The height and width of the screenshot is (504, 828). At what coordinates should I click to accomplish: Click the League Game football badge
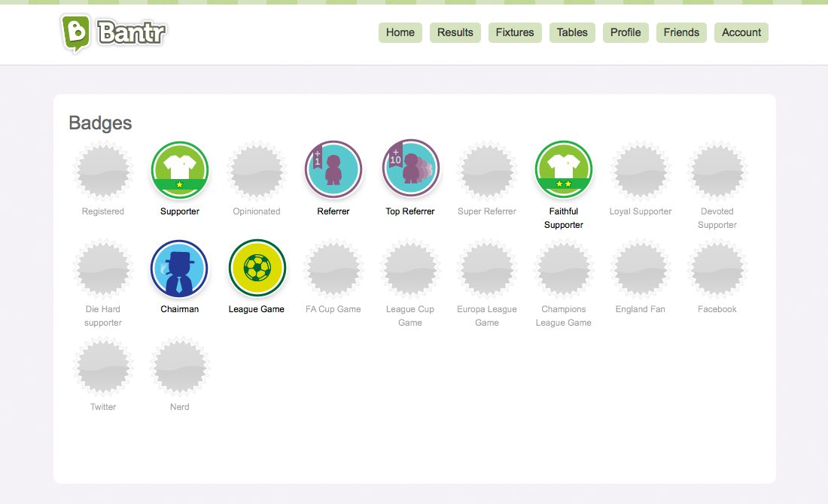click(x=257, y=268)
